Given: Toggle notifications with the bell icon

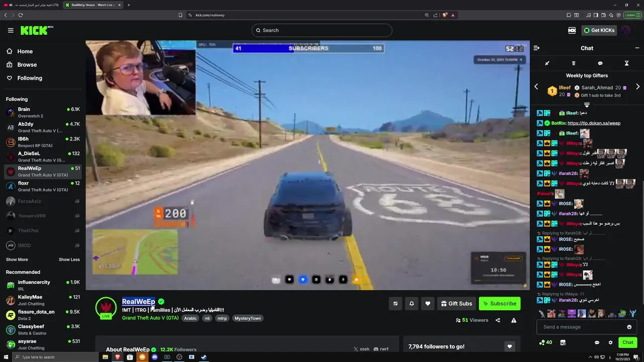Looking at the screenshot, I should 412,304.
